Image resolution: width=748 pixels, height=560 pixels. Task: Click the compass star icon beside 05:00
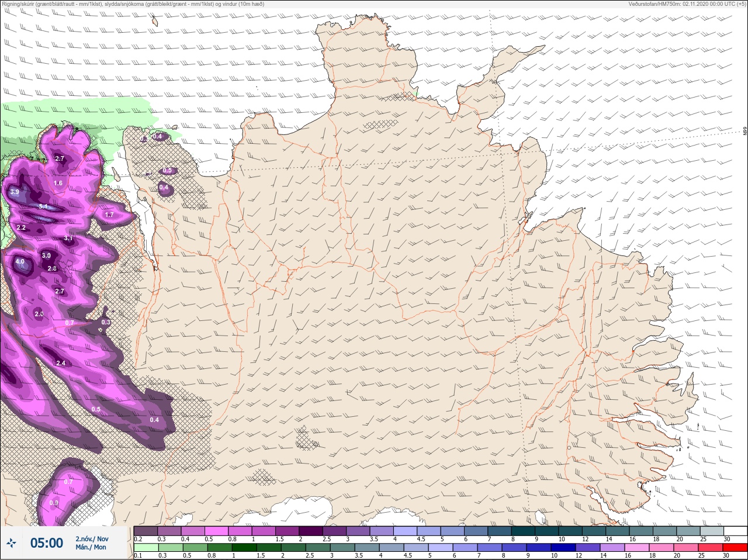pos(11,543)
